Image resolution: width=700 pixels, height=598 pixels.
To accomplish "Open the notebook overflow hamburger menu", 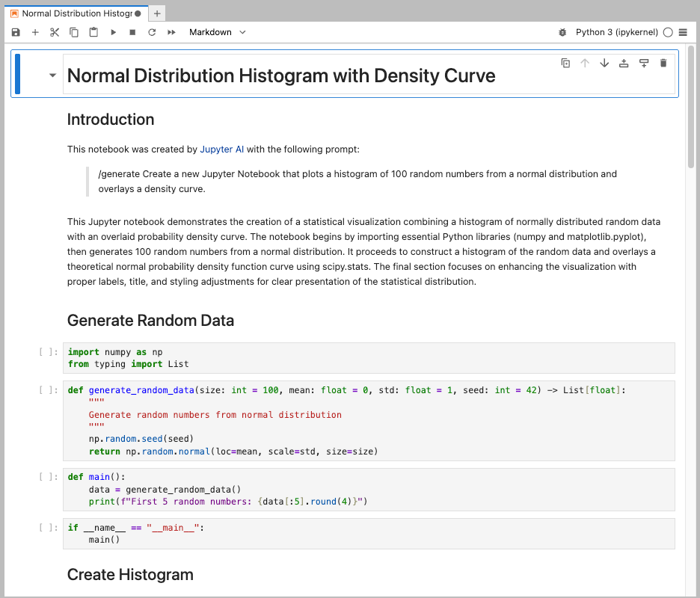I will pyautogui.click(x=684, y=32).
